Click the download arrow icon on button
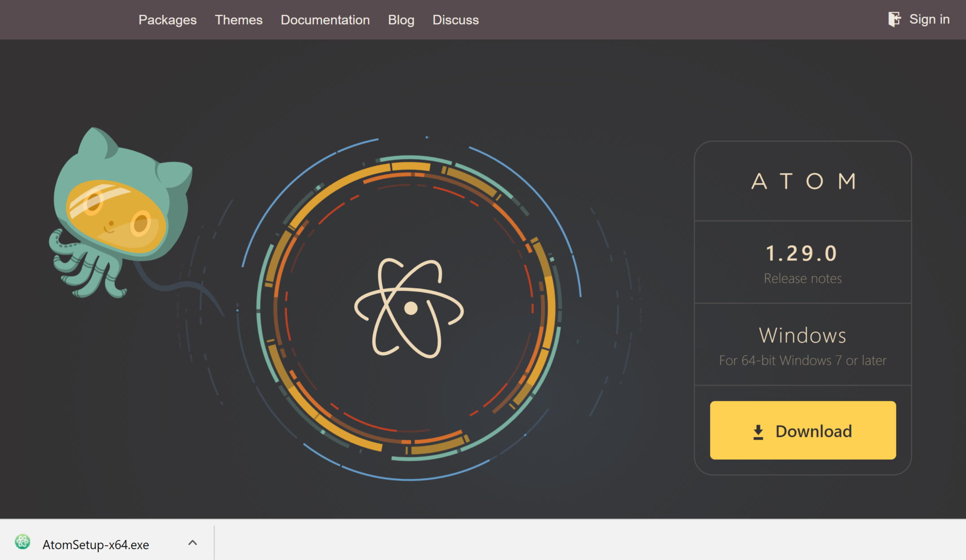Screen dimensions: 966x560 coord(758,432)
